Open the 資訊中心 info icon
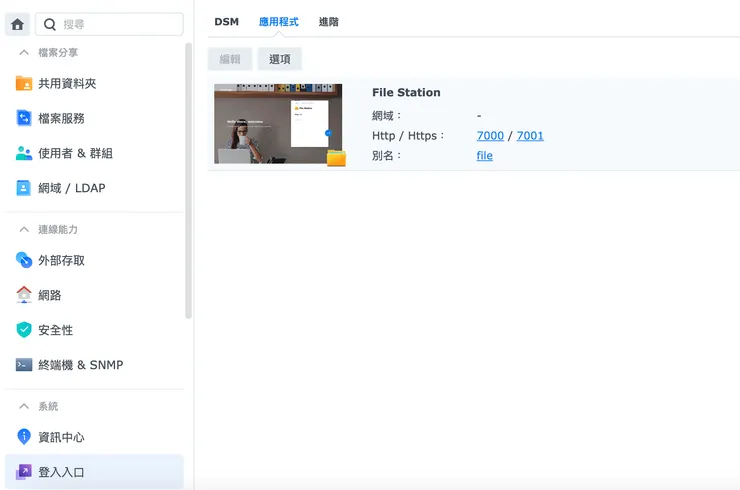 pyautogui.click(x=24, y=437)
